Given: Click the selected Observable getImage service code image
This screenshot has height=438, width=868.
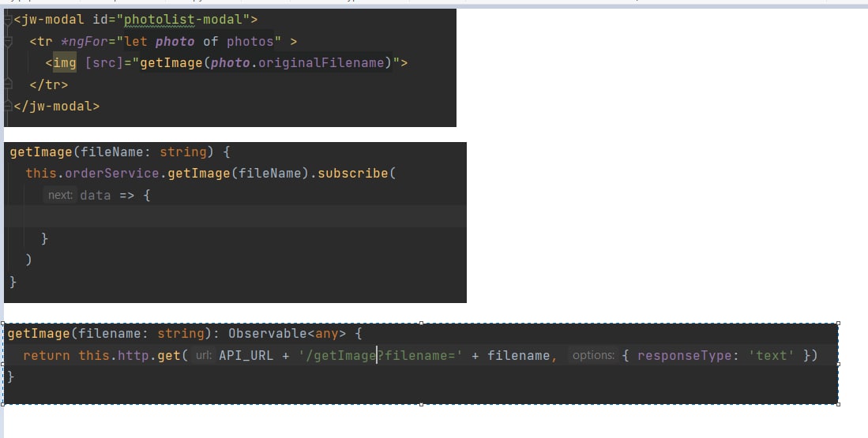Looking at the screenshot, I should (421, 364).
